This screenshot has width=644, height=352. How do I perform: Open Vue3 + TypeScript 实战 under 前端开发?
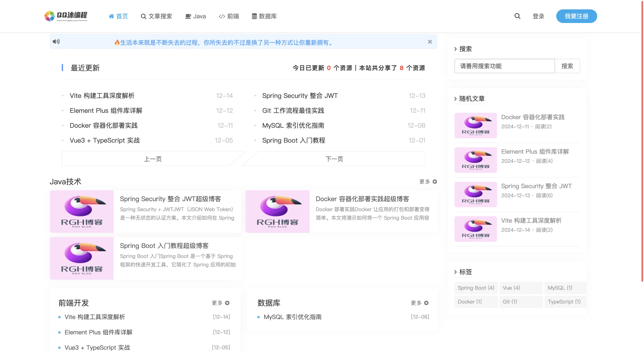[x=97, y=348]
